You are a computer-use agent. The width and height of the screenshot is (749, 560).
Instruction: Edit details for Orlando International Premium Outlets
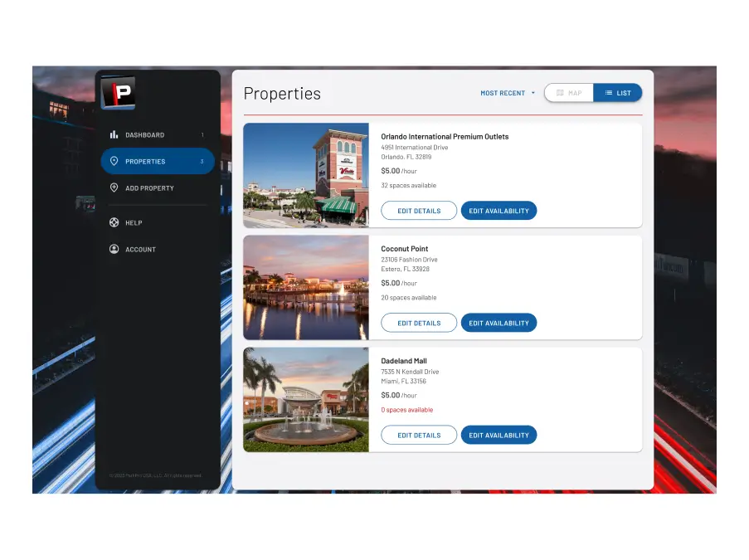(x=419, y=211)
